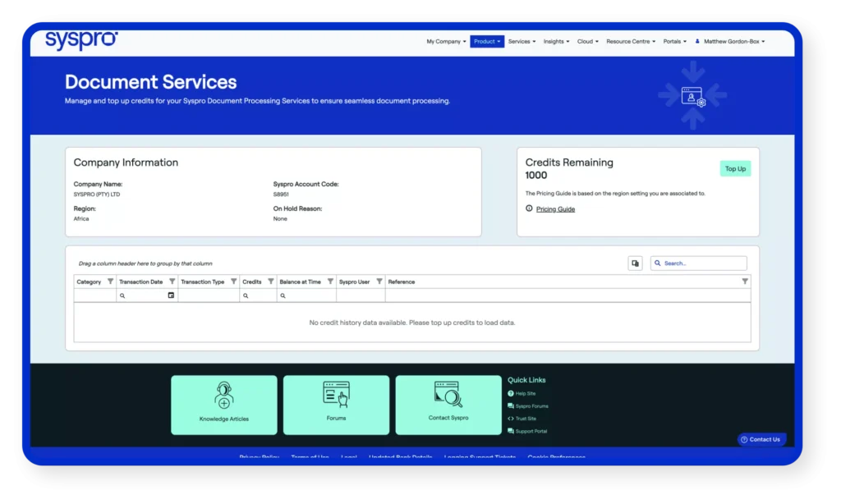Viewport: 841px width, 504px height.
Task: Expand the Cloud menu
Action: coord(588,41)
